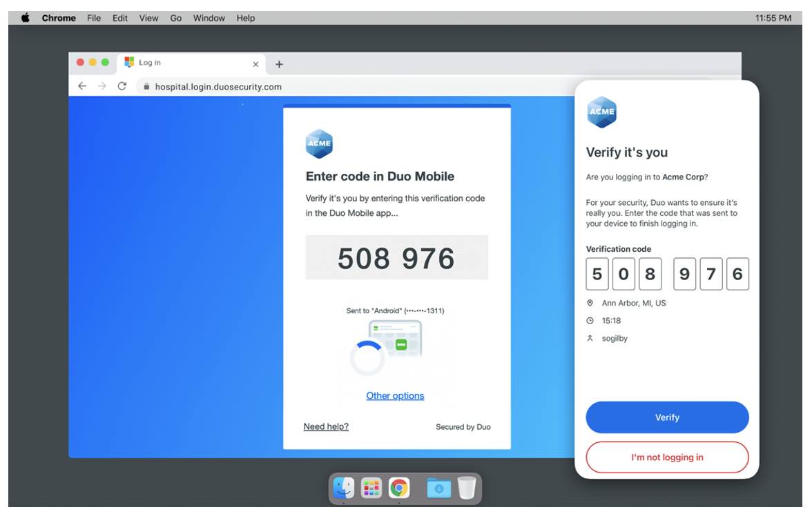Screen dimensions: 812x516
Task: Click the Chrome icon in dock
Action: (398, 488)
